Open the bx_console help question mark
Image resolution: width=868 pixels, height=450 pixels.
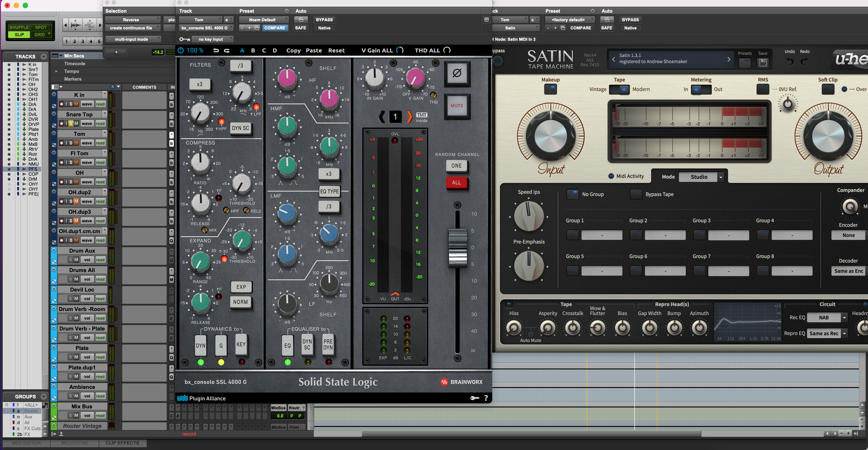click(486, 398)
